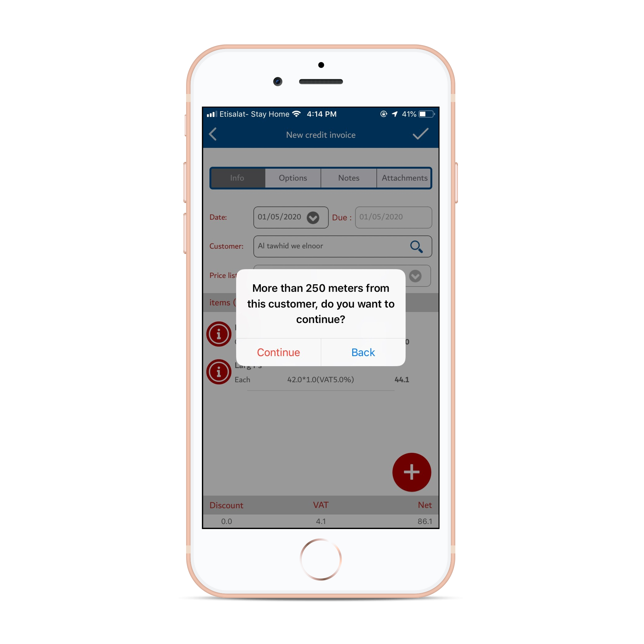
Task: Tap the Back button in dialog
Action: [x=363, y=352]
